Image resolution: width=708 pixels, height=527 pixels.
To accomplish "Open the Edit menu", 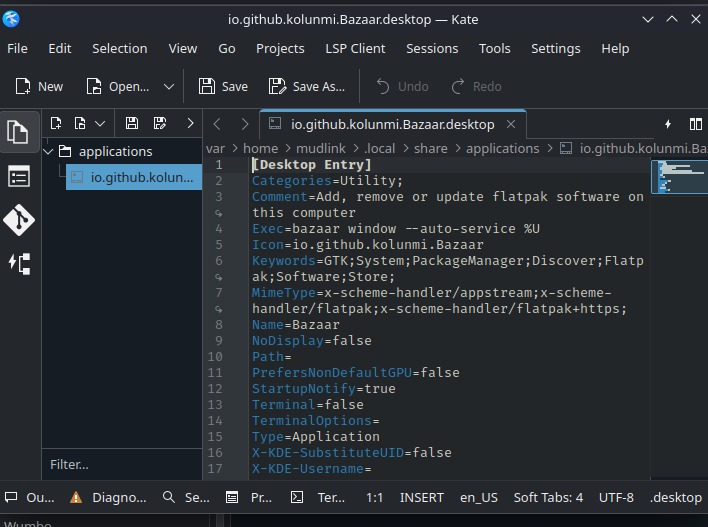I will 60,48.
